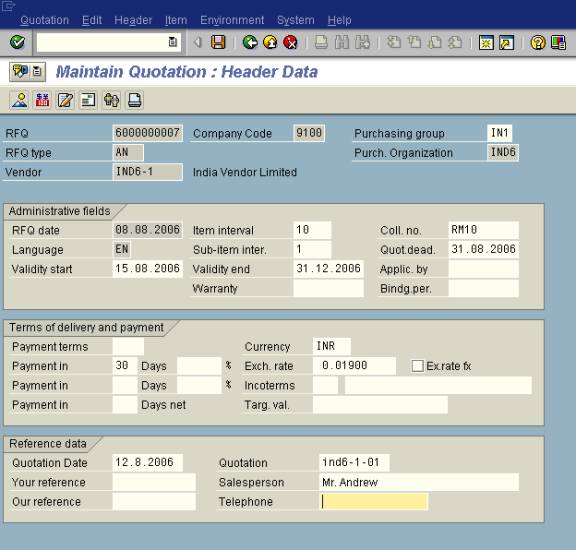Open the Quotation menu
576x550 pixels.
44,20
